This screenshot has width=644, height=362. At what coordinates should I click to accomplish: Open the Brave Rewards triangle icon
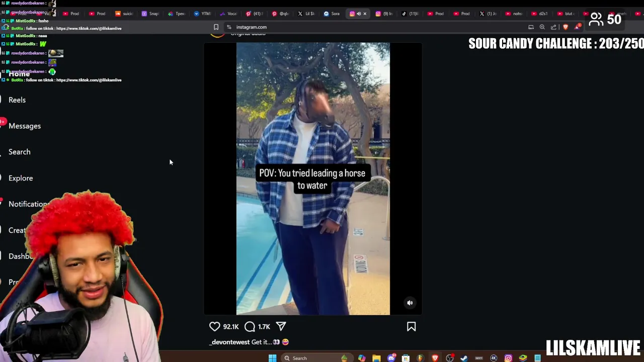pyautogui.click(x=578, y=27)
